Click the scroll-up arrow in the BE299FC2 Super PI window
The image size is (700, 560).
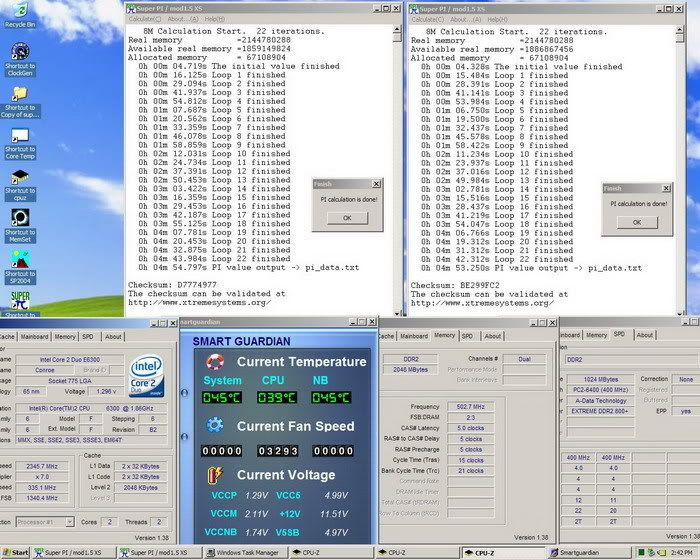pyautogui.click(x=679, y=30)
